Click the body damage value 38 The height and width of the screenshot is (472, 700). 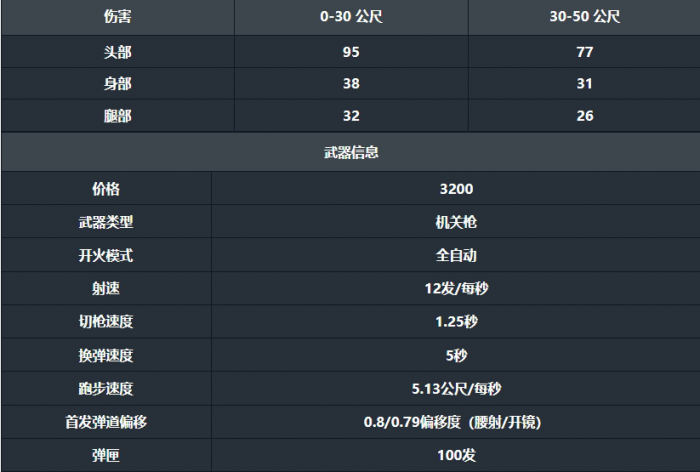coord(351,84)
